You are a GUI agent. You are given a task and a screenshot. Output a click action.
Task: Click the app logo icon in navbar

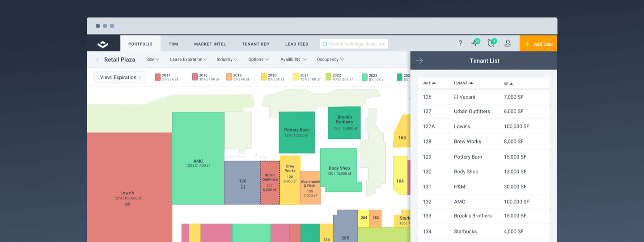pos(103,44)
